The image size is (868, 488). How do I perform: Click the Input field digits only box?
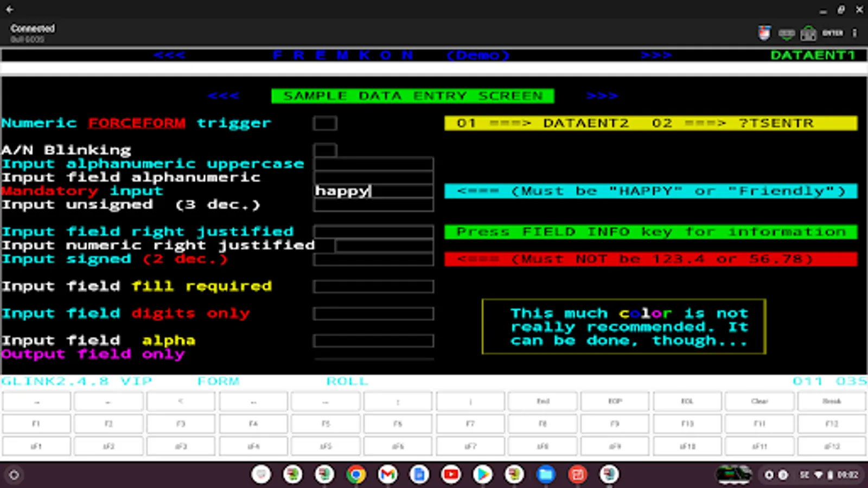pos(373,313)
